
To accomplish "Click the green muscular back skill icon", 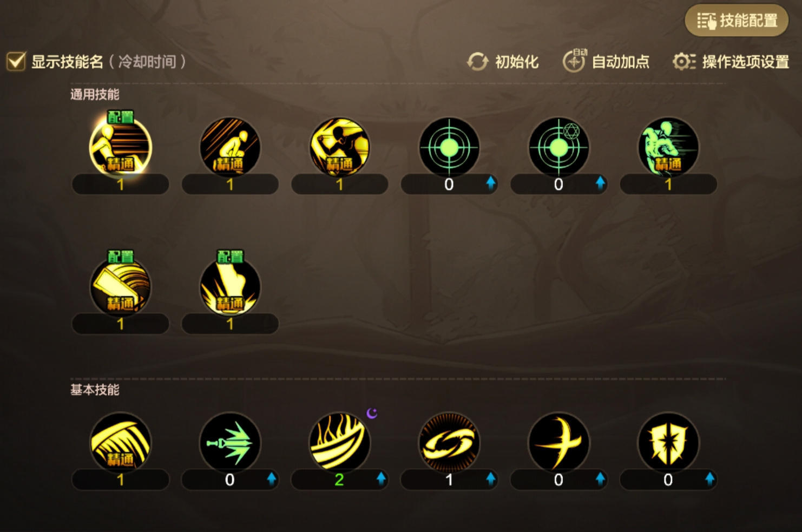I will pos(668,147).
